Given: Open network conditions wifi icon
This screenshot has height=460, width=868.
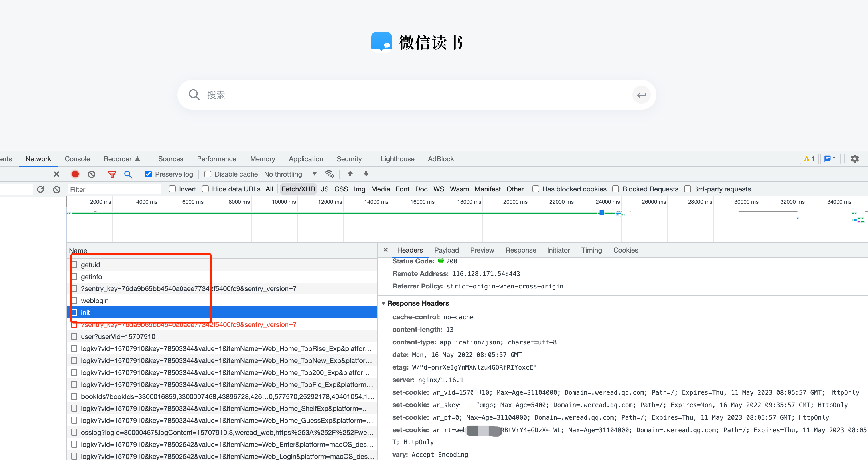Looking at the screenshot, I should pyautogui.click(x=329, y=174).
